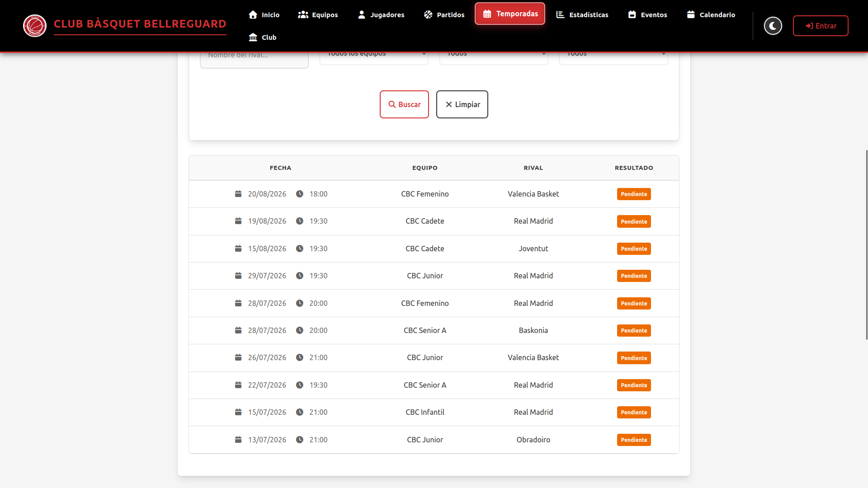Screen dimensions: 868x488
Task: Click the club basketball logo
Action: pos(35,26)
